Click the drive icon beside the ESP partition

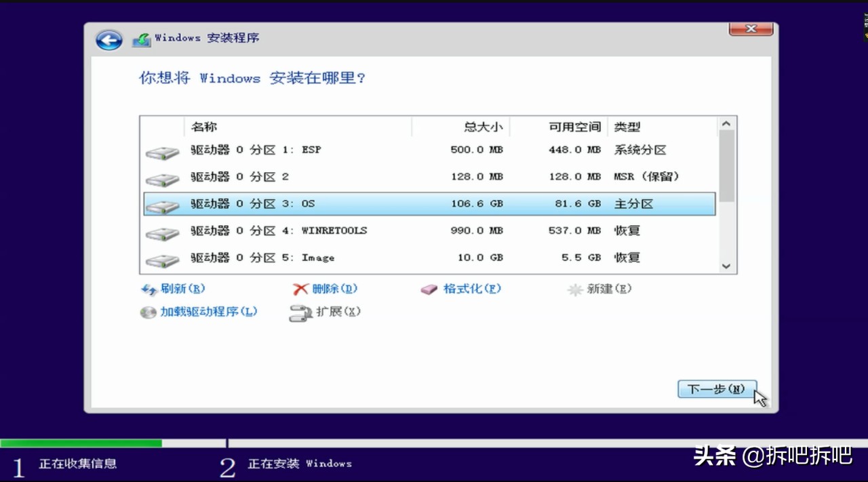161,150
